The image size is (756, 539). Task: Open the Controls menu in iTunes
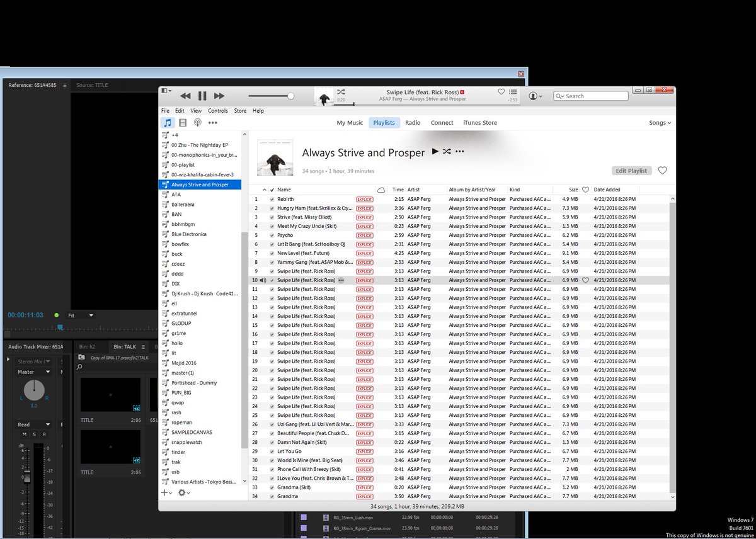pyautogui.click(x=218, y=111)
